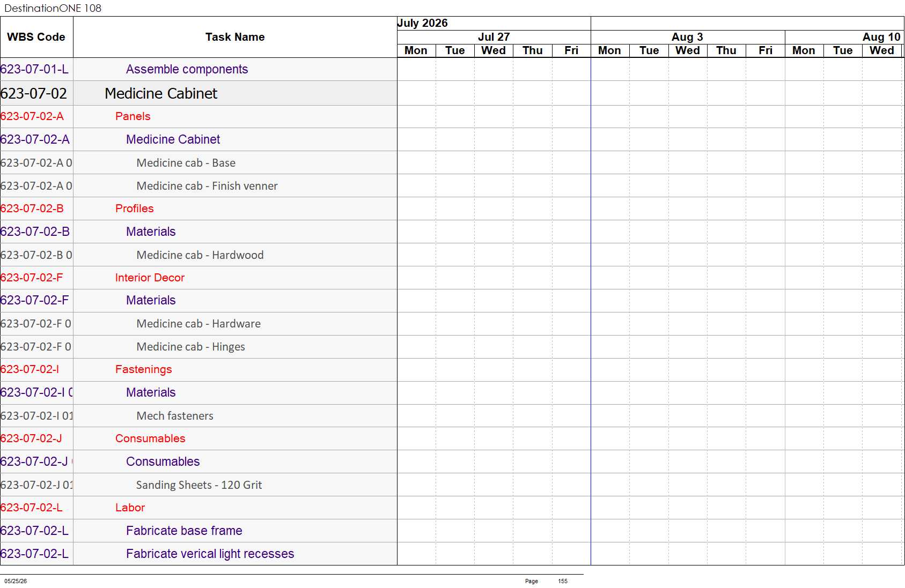Click the Jul 27 week header
Viewport: 905px width, 588px height.
tap(494, 37)
